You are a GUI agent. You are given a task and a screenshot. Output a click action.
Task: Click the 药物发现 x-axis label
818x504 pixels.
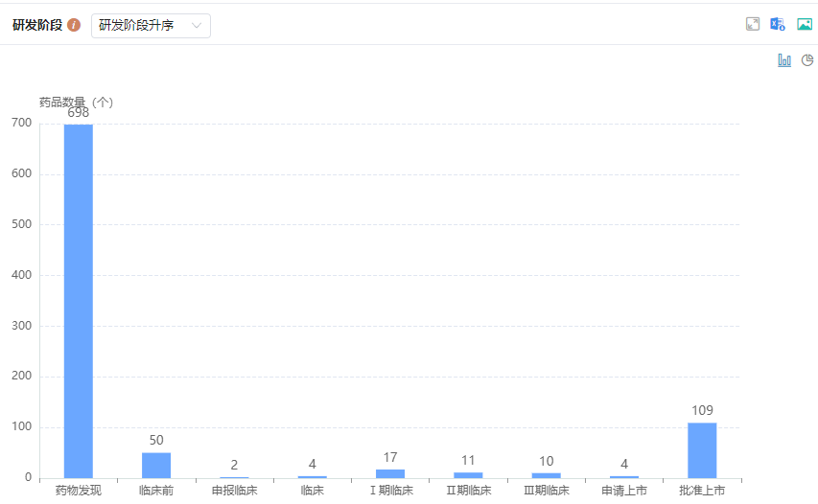click(79, 491)
